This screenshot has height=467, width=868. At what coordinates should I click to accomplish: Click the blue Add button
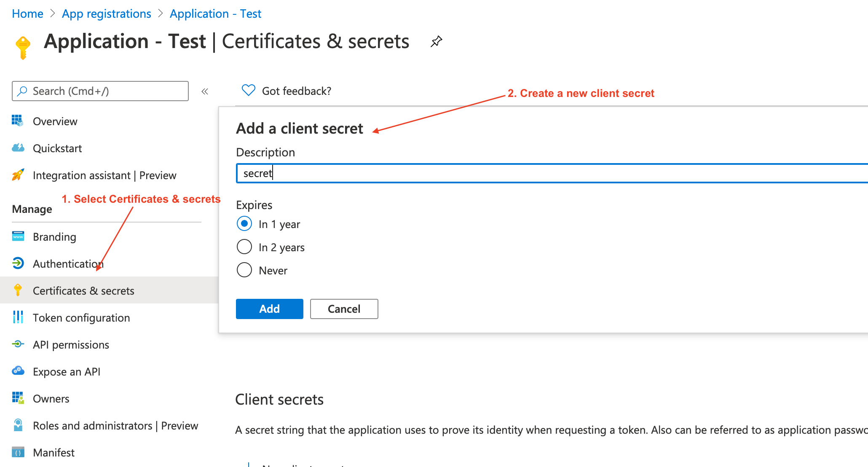(x=269, y=309)
